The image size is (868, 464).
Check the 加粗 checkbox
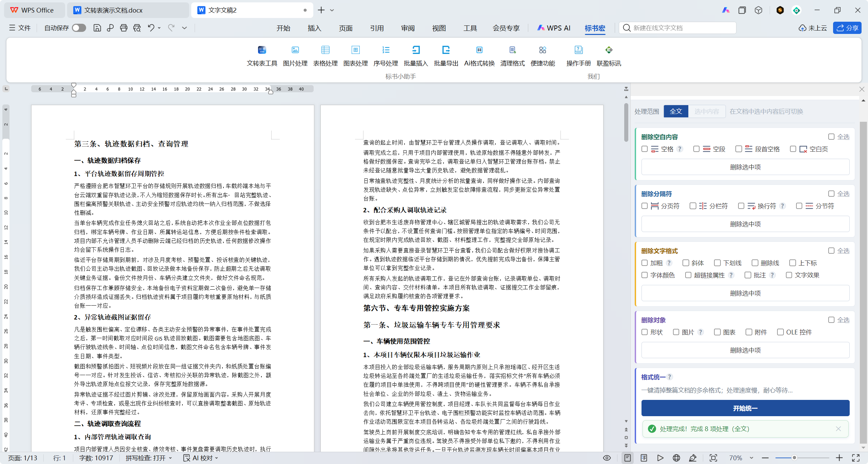(x=645, y=263)
